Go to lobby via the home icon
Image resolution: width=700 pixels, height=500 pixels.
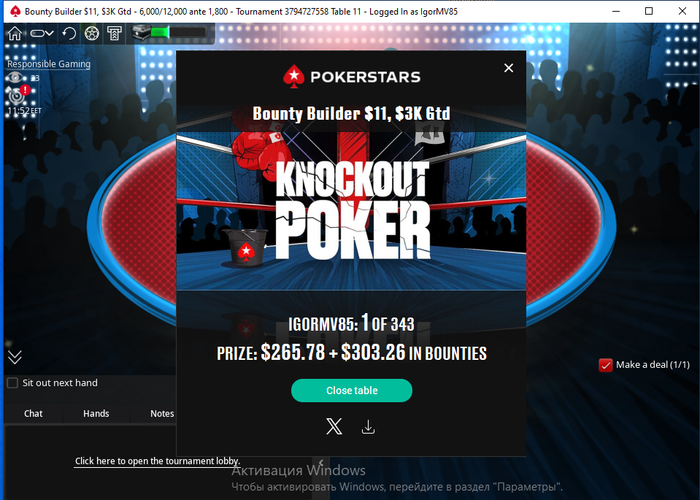[x=15, y=33]
